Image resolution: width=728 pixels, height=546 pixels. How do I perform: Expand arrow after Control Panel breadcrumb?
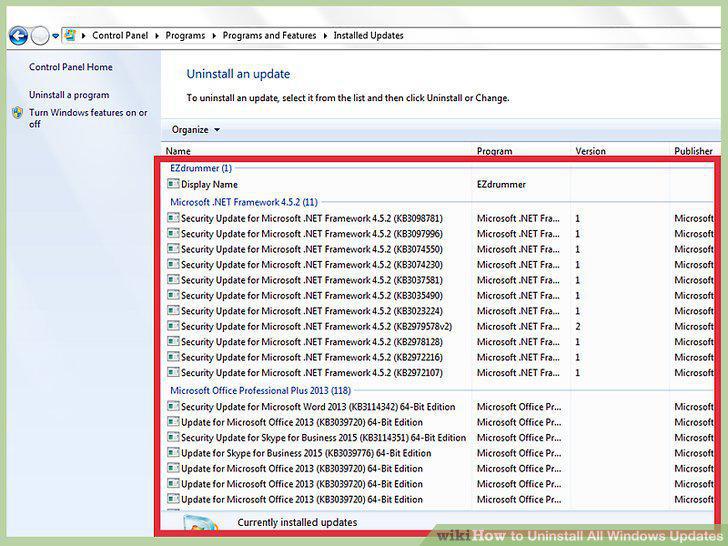pyautogui.click(x=157, y=36)
